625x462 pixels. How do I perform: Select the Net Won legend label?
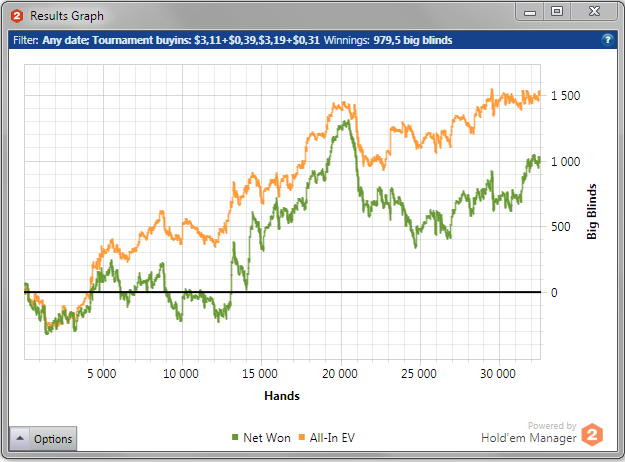point(267,438)
